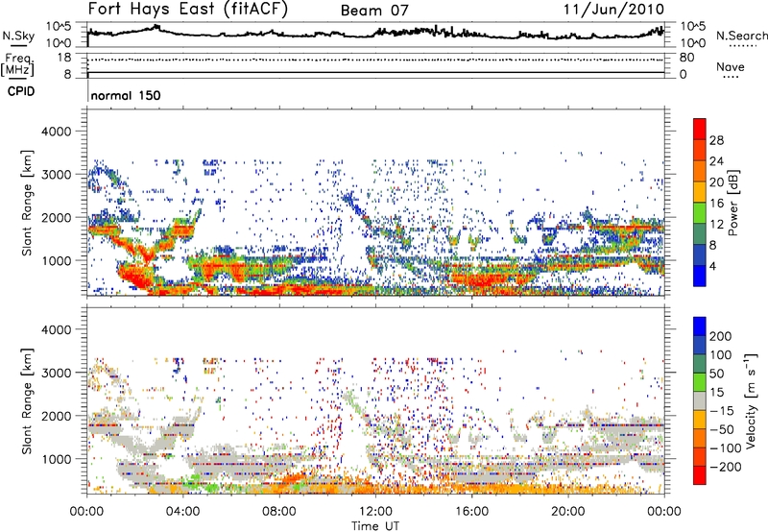Click the 'Power [dB]' colorbar label

point(732,203)
